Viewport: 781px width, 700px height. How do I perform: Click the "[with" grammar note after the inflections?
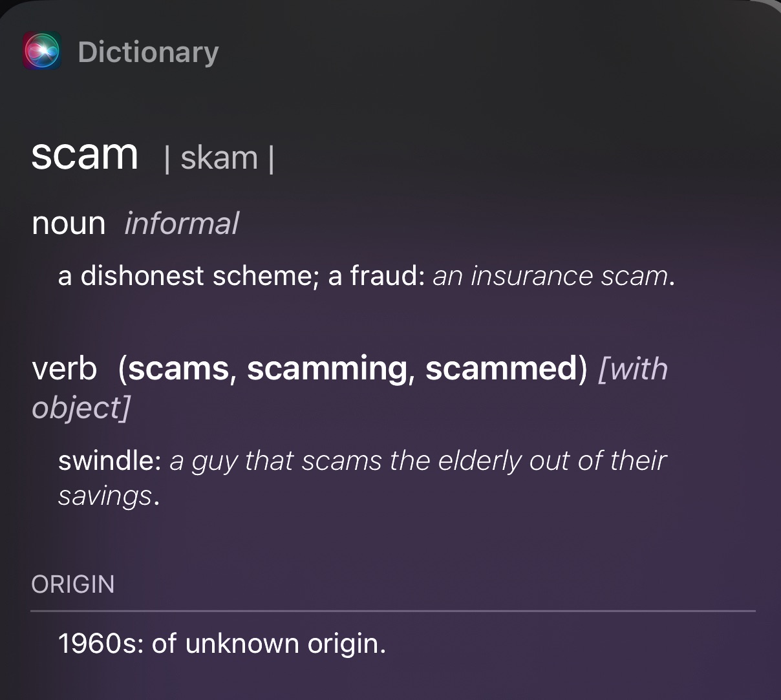(634, 368)
